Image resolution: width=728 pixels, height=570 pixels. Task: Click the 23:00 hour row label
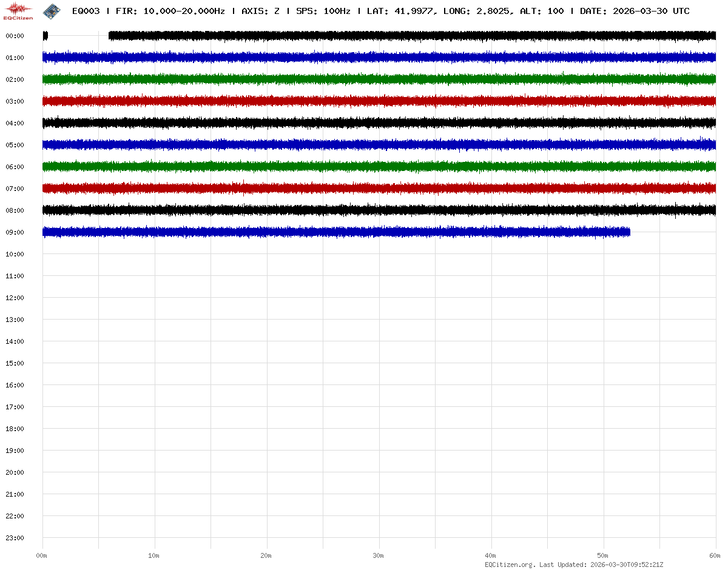15,538
